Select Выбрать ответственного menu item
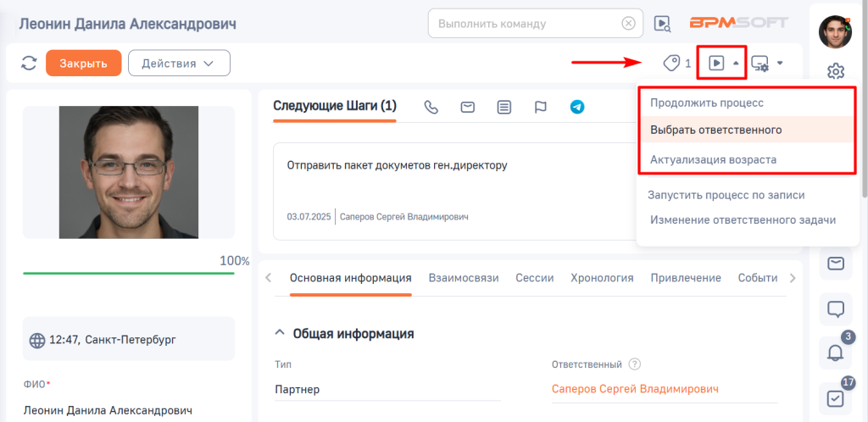Image resolution: width=868 pixels, height=422 pixels. click(747, 130)
